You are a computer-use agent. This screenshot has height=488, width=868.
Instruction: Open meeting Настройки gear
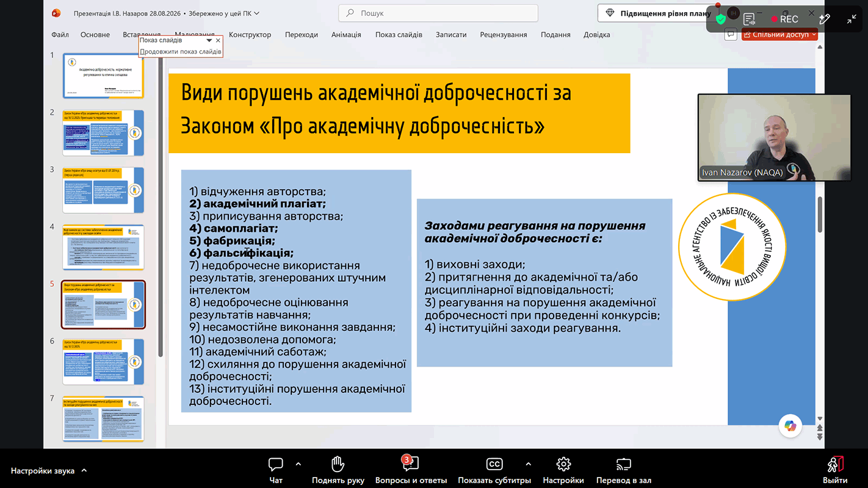coord(563,465)
